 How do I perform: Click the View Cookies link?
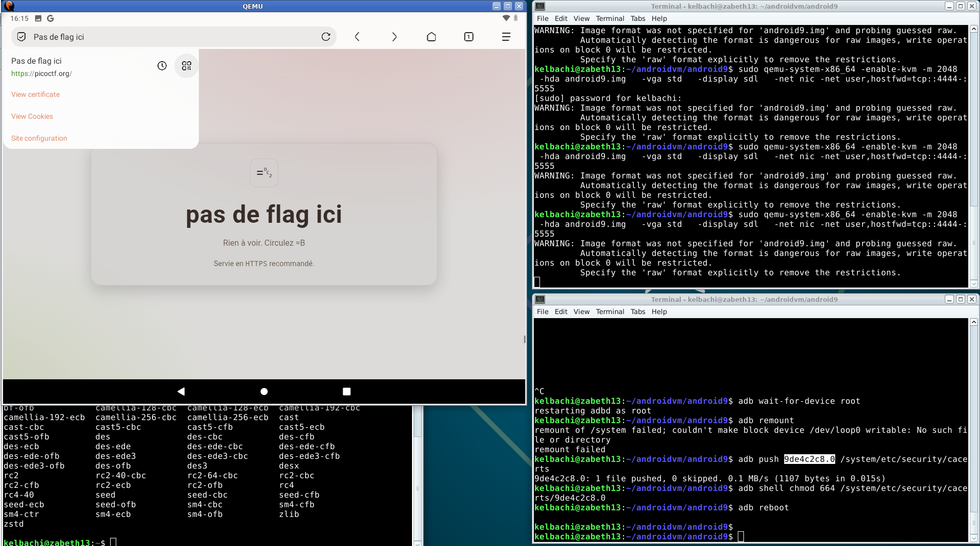click(32, 116)
